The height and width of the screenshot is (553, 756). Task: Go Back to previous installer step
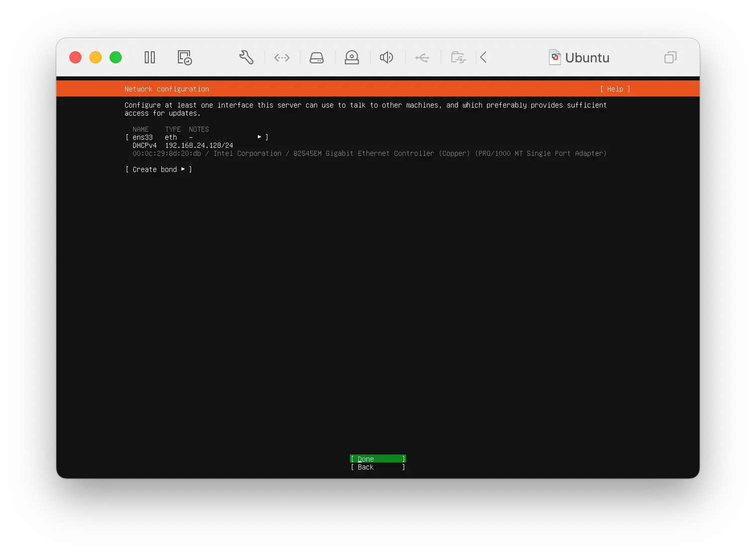pos(378,467)
